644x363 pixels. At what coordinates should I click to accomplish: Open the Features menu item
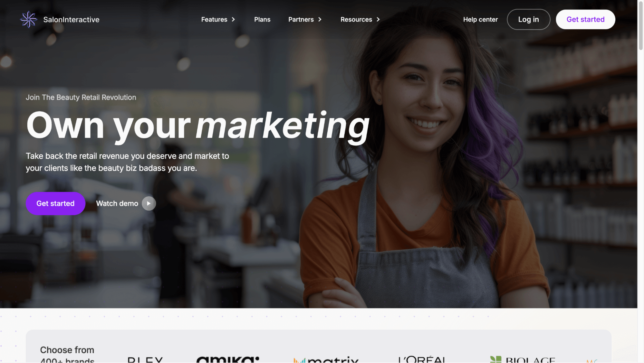214,20
